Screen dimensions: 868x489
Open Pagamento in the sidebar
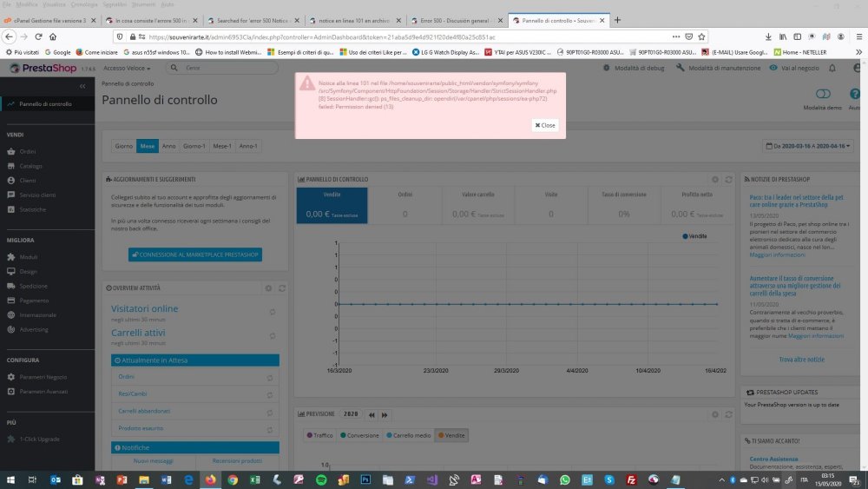pyautogui.click(x=35, y=301)
